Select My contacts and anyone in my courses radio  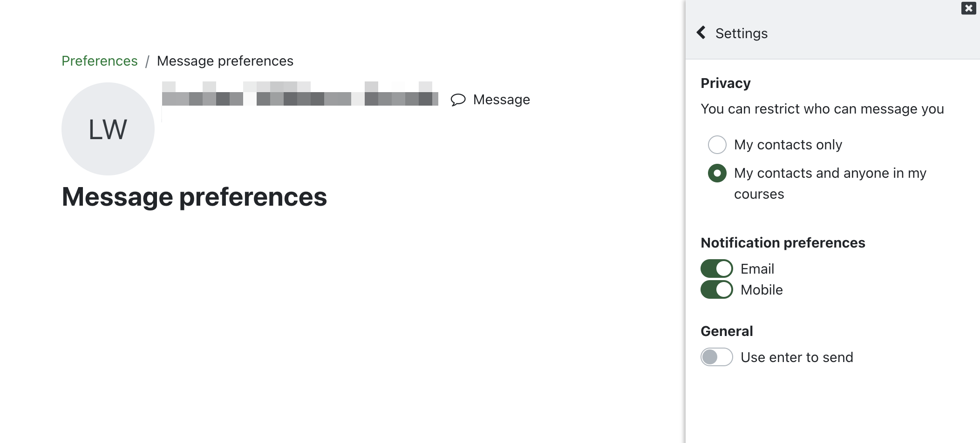point(717,173)
